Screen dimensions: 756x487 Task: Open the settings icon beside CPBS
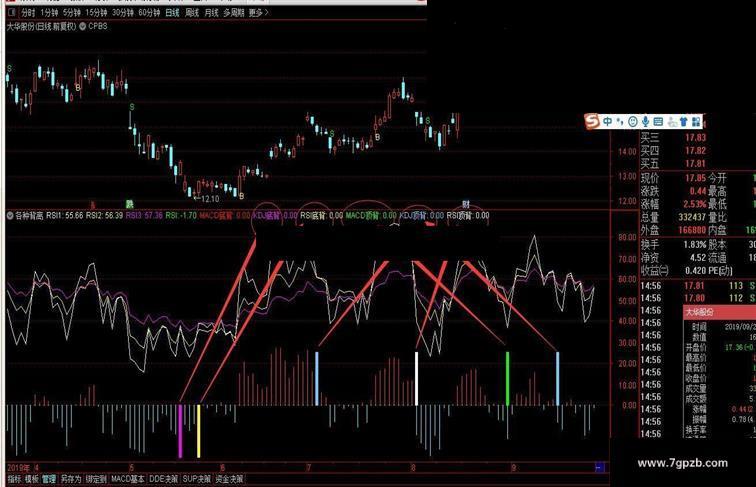(82, 27)
